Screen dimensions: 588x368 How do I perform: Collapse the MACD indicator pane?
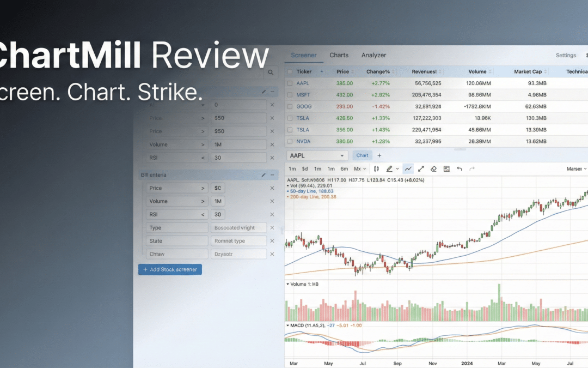287,325
